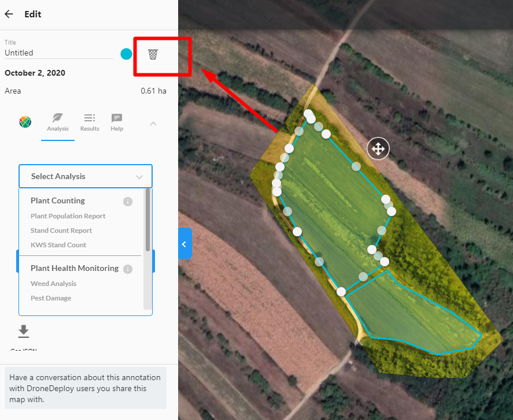Select the polygon vertex at the junction with the lower field outline
This screenshot has height=420, width=513.
point(341,292)
